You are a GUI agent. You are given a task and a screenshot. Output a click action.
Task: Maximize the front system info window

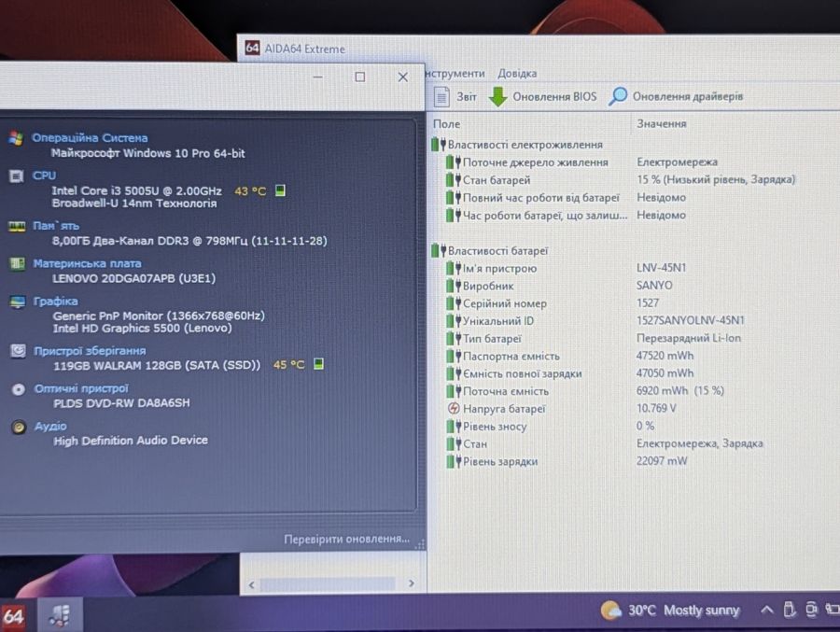(360, 77)
